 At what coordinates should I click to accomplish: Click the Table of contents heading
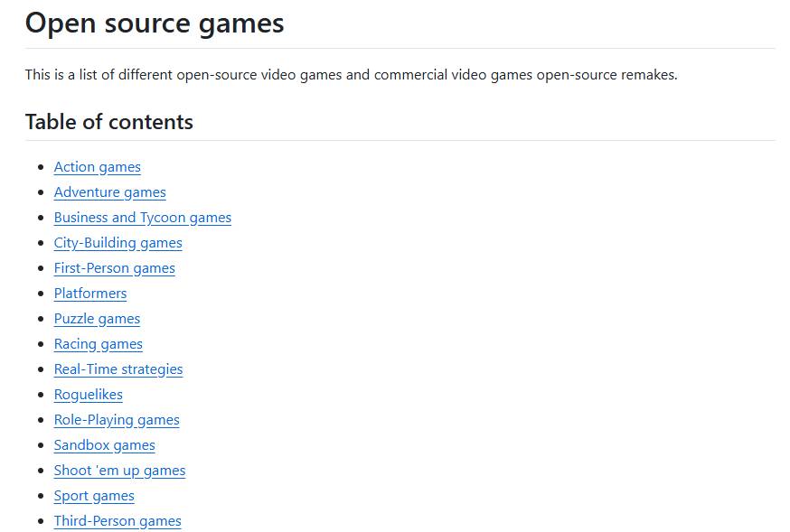(108, 122)
